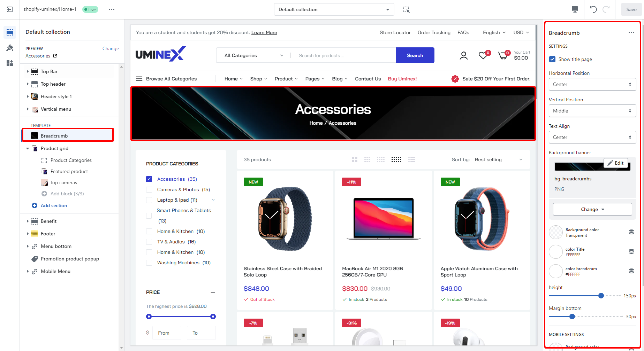The width and height of the screenshot is (644, 351).
Task: Check the Cameras & Photos filter
Action: pyautogui.click(x=149, y=189)
